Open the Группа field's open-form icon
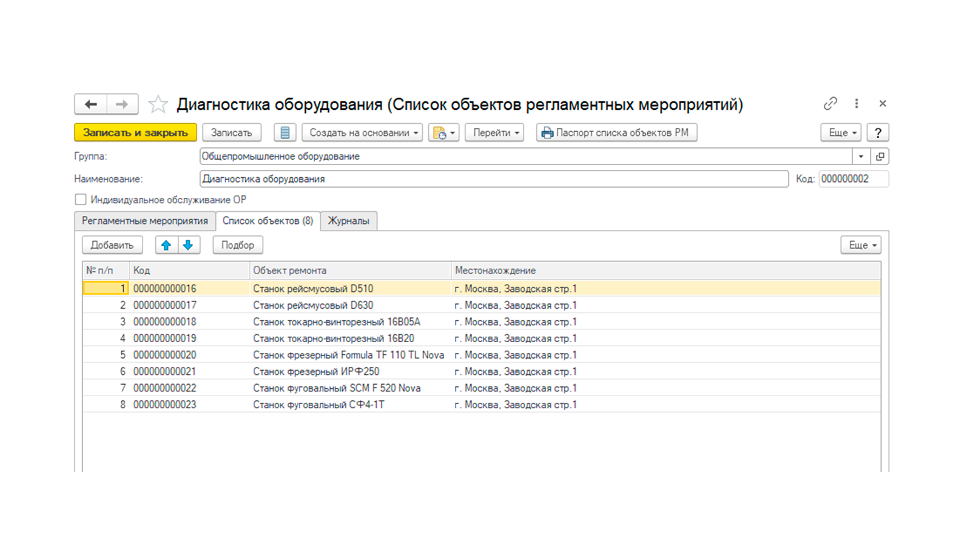The image size is (967, 560). [x=880, y=157]
